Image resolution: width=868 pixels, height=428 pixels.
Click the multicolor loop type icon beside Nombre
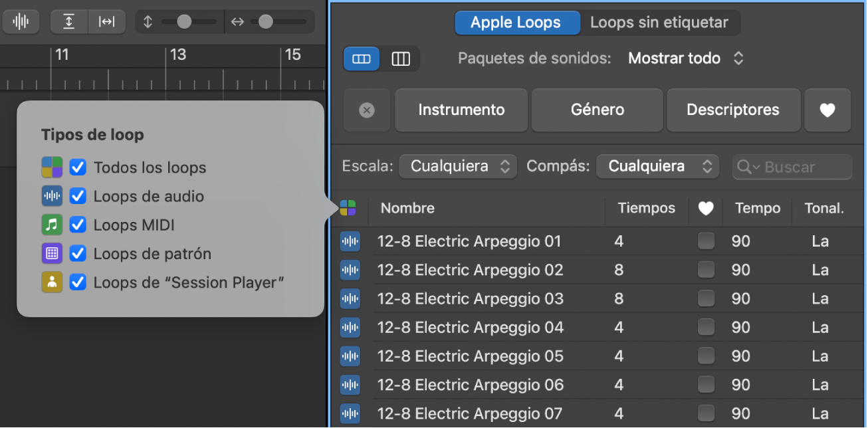[350, 208]
